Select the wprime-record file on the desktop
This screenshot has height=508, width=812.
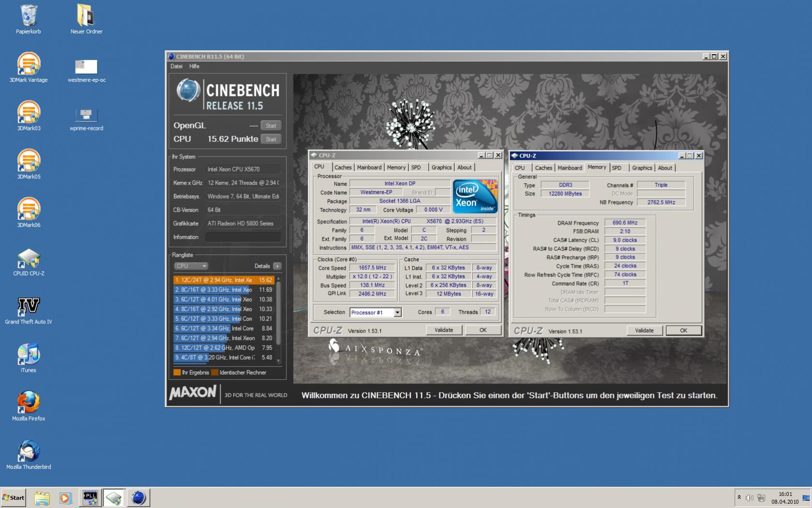(x=87, y=119)
